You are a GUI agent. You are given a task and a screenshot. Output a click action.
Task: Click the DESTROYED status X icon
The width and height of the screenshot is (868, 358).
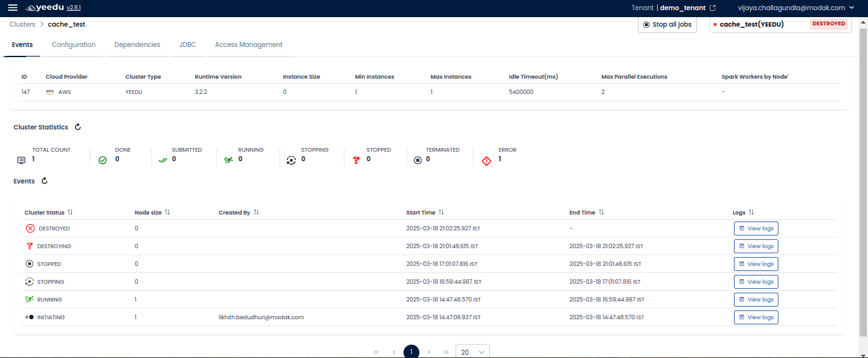[30, 229]
